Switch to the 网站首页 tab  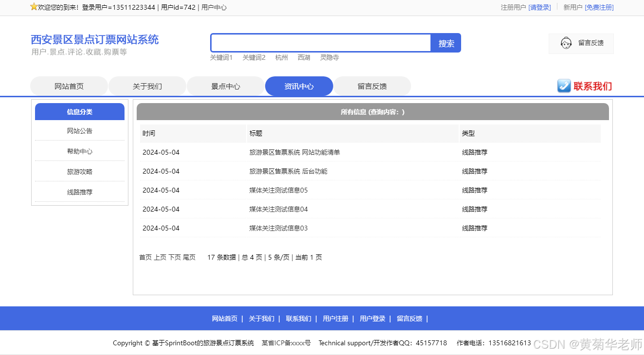point(69,86)
